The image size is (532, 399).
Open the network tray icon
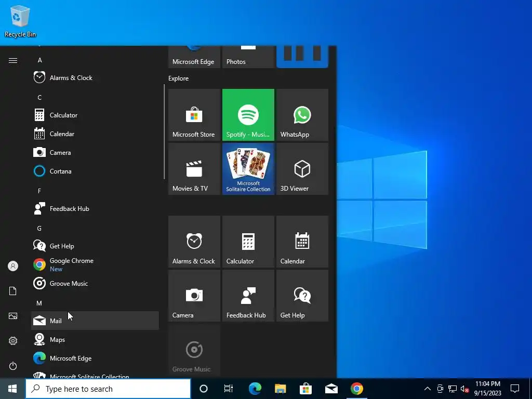click(453, 389)
